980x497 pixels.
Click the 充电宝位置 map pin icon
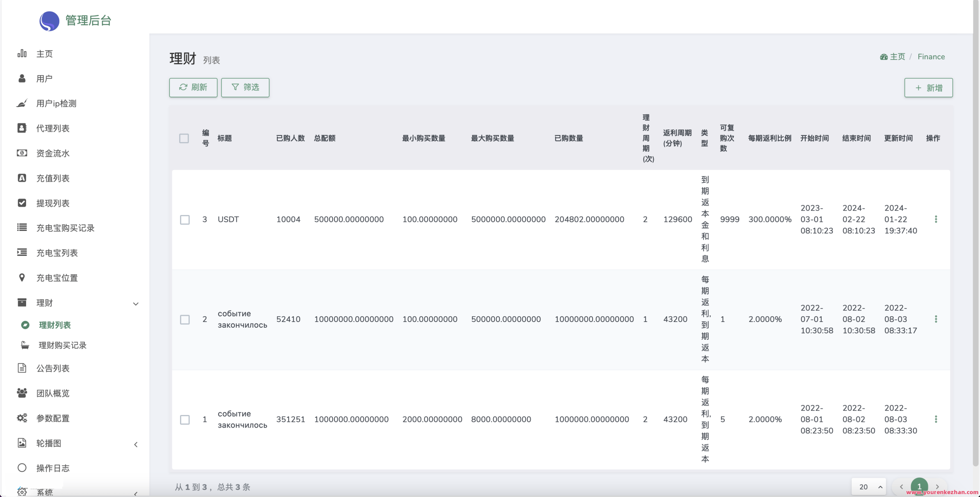coord(22,277)
